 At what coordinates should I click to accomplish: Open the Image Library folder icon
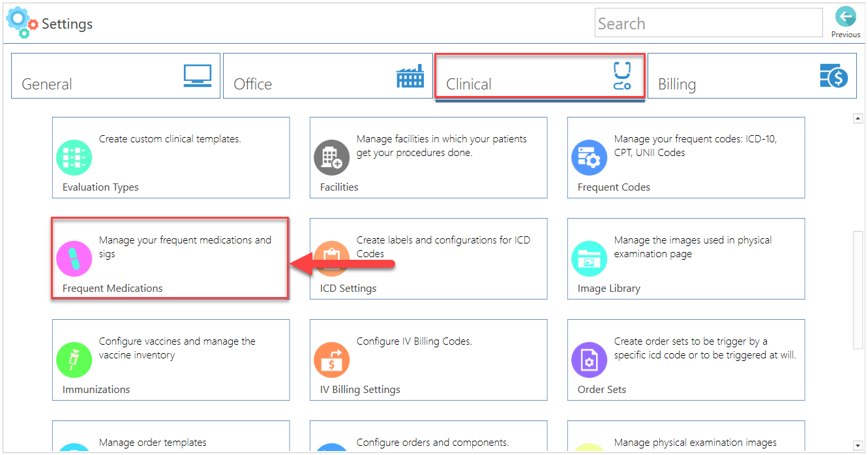589,259
